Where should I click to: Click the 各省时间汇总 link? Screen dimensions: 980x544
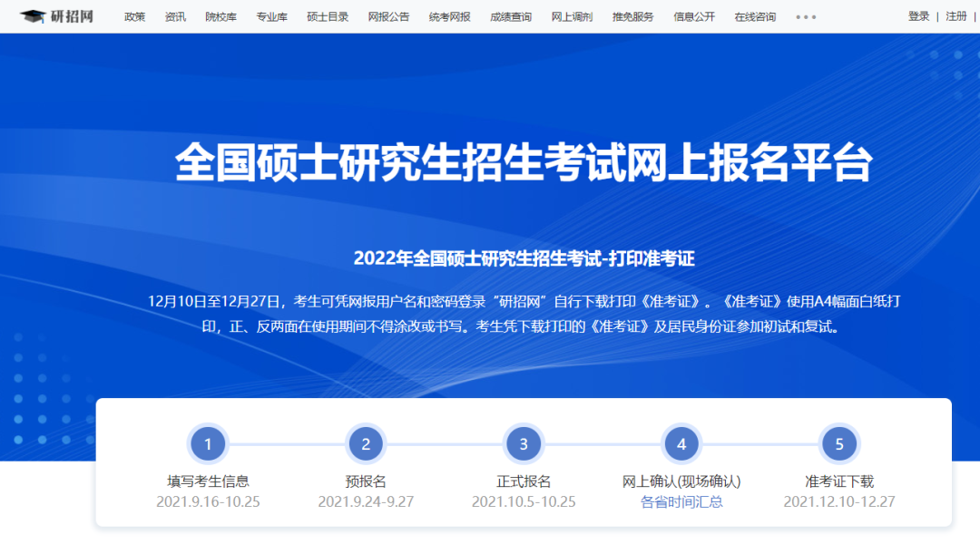pos(681,500)
